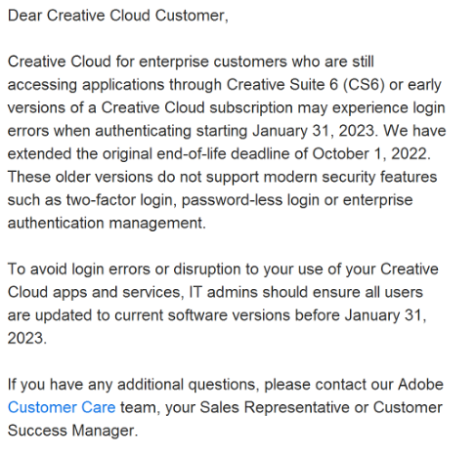
Task: Click the text 'Creative Suite 6 (CS6)'
Action: pos(305,85)
